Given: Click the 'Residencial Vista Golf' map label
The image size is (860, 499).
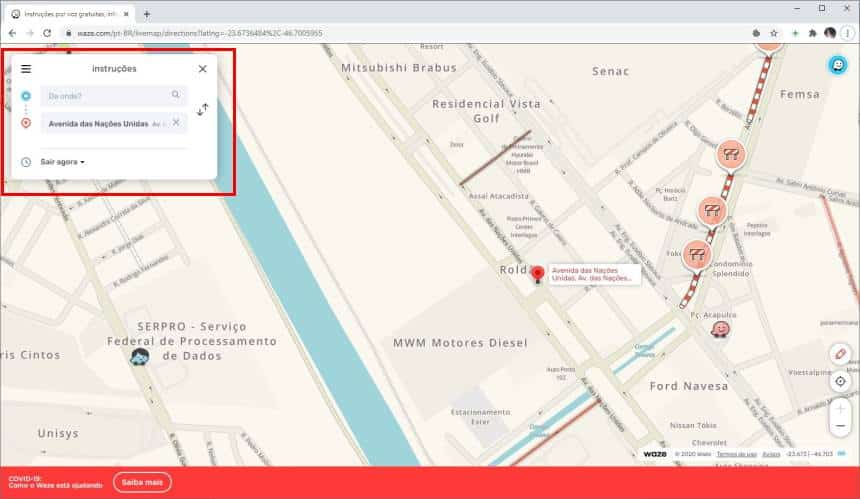Looking at the screenshot, I should coord(486,111).
